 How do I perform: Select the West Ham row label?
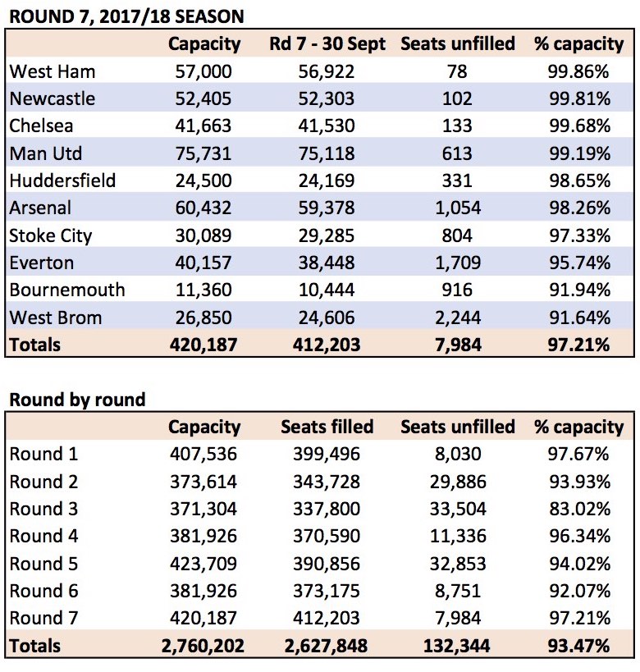[53, 71]
